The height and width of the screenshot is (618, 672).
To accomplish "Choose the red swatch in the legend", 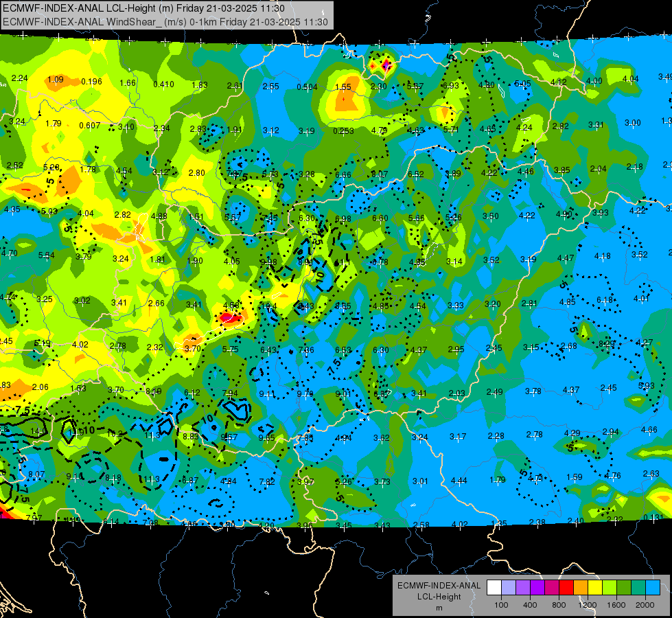I will point(566,588).
